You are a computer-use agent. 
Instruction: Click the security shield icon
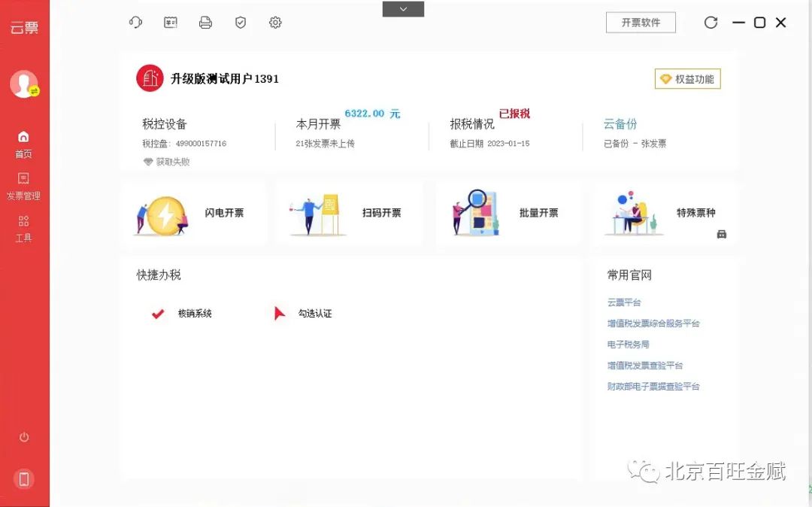click(x=240, y=23)
